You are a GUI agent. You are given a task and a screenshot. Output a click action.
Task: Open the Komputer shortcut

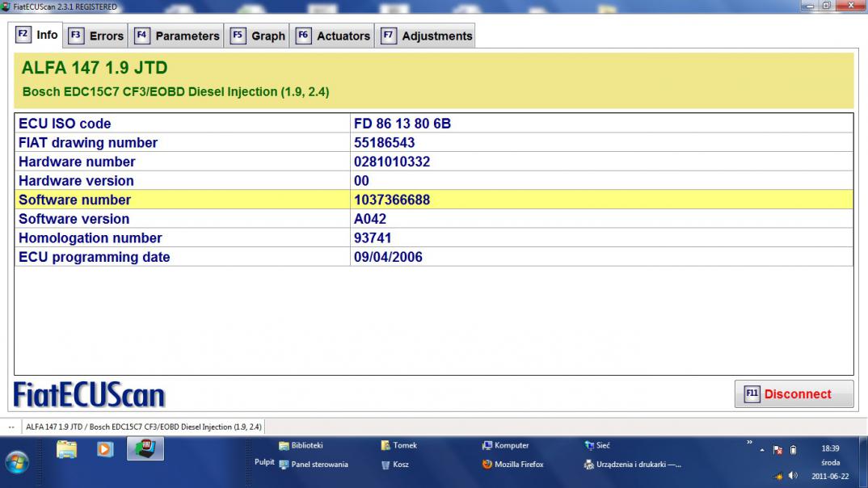coord(505,445)
